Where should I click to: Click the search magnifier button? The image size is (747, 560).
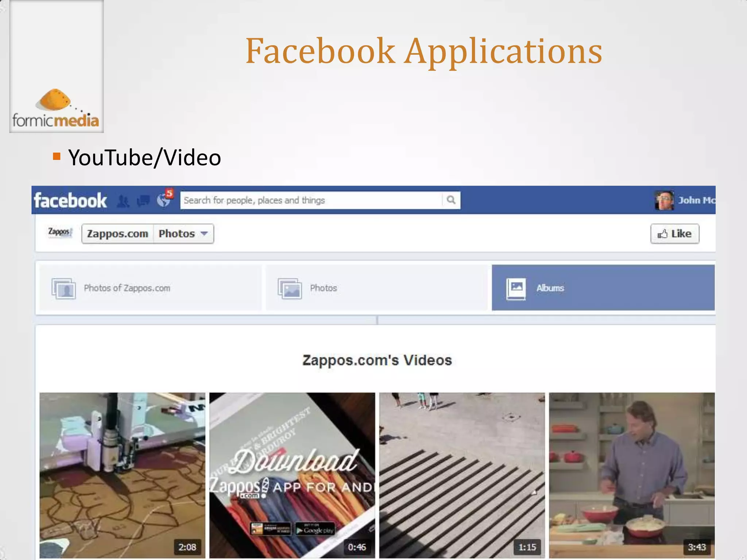coord(451,200)
